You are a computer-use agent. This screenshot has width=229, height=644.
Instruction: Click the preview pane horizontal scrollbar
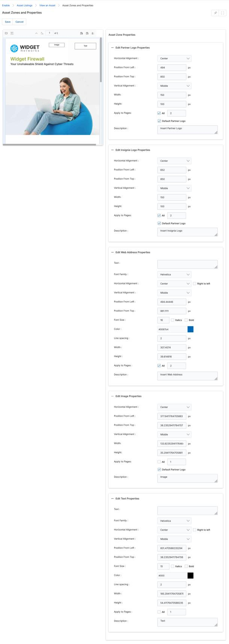(50, 144)
